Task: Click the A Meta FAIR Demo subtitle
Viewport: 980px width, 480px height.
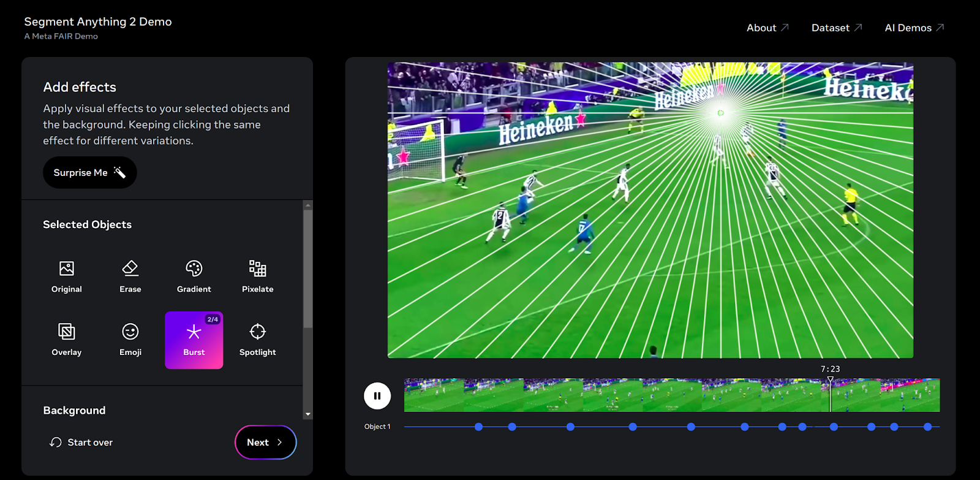Action: 61,36
